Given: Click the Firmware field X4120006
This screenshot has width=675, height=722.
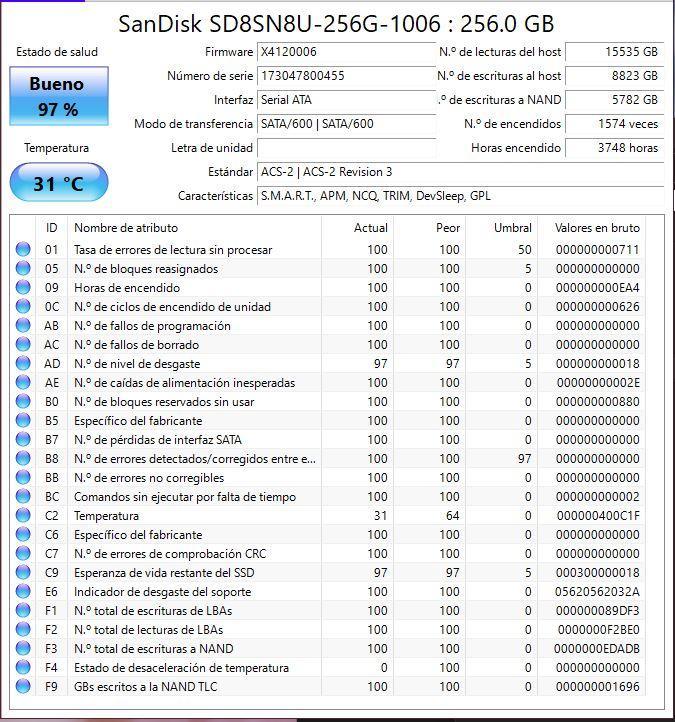Looking at the screenshot, I should pos(346,52).
